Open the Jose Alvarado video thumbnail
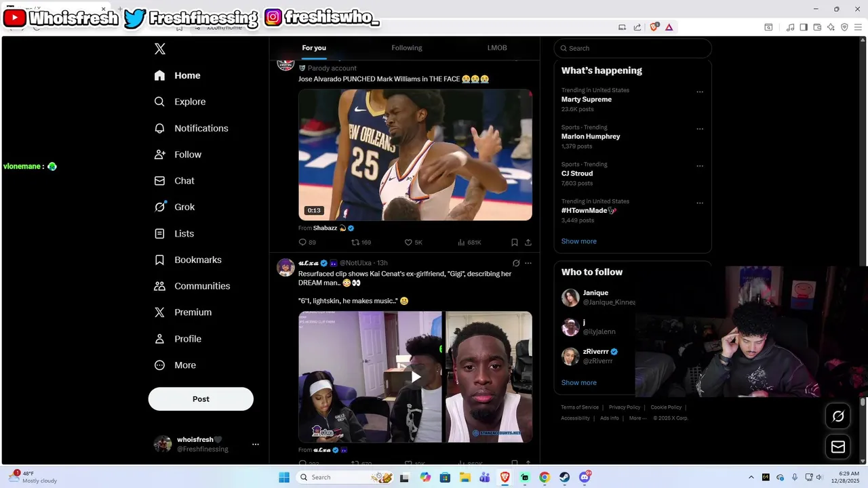Screen dimensions: 868x488 tap(415, 155)
